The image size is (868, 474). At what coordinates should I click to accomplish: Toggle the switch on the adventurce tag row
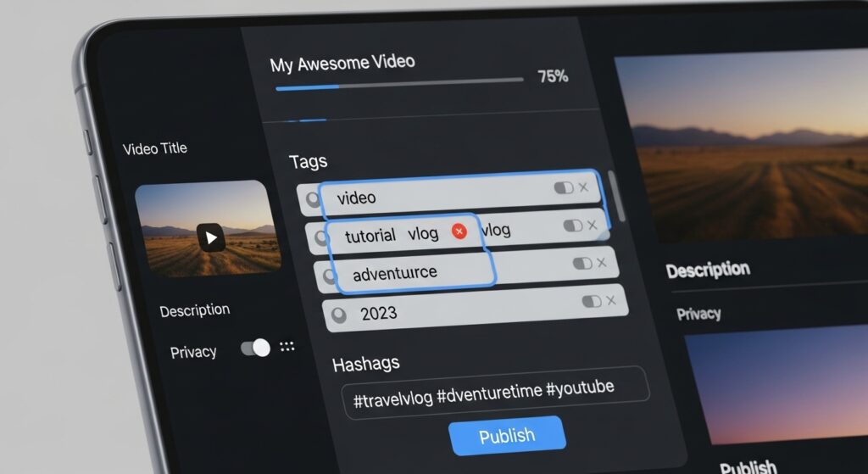click(x=581, y=264)
